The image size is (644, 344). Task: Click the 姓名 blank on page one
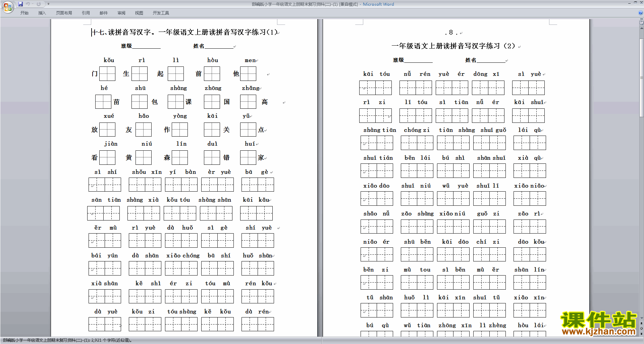pos(219,46)
